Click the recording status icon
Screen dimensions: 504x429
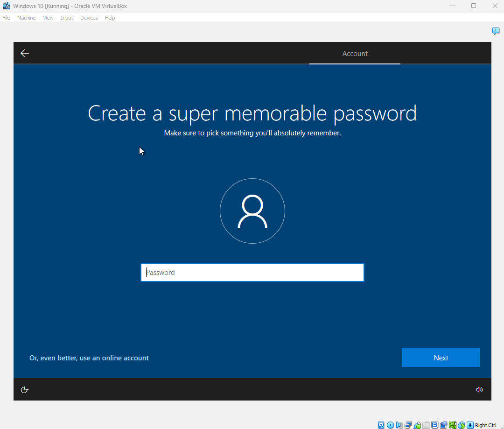(444, 425)
